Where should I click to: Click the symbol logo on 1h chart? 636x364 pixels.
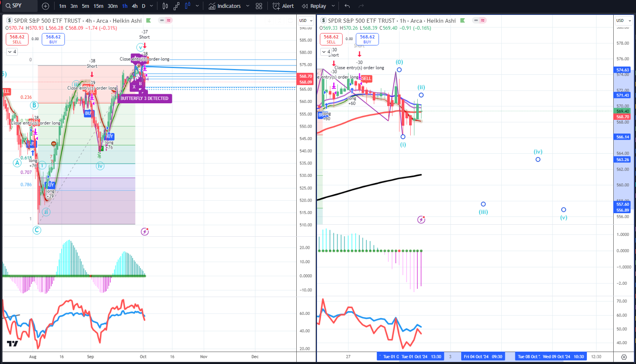click(324, 21)
